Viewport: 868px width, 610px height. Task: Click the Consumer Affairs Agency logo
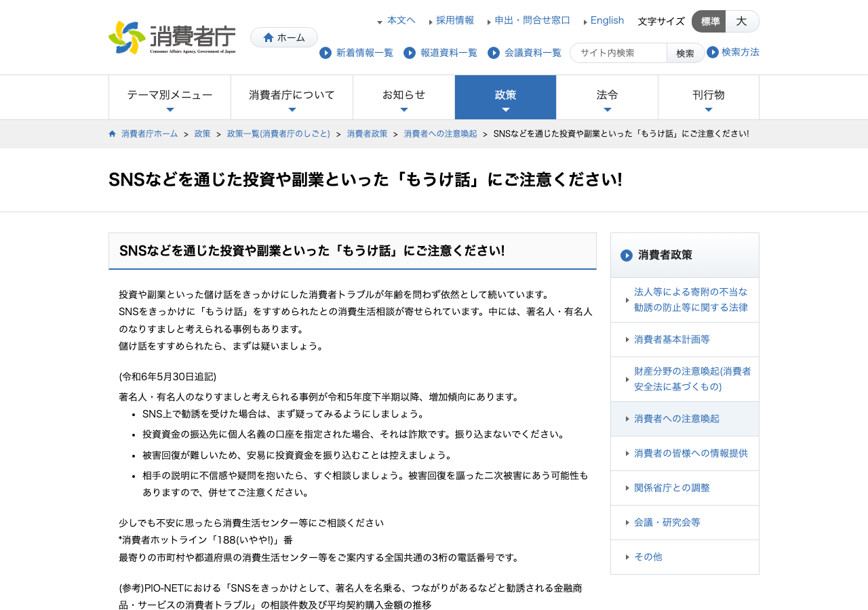pos(172,37)
